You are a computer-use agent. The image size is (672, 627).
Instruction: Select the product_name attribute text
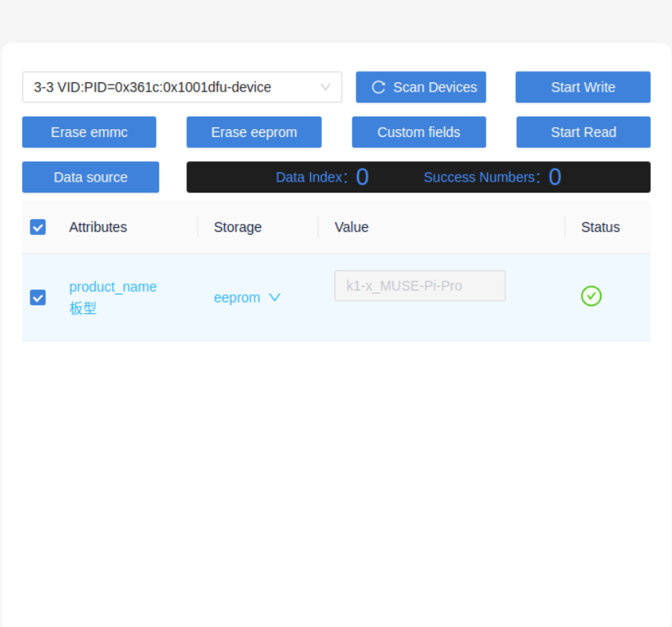[113, 286]
